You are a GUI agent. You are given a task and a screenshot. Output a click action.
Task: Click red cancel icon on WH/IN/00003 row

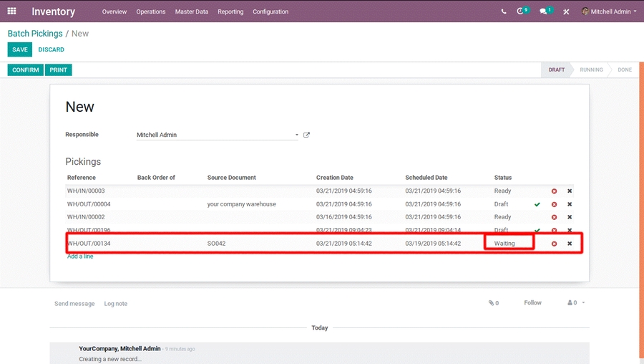pyautogui.click(x=554, y=191)
